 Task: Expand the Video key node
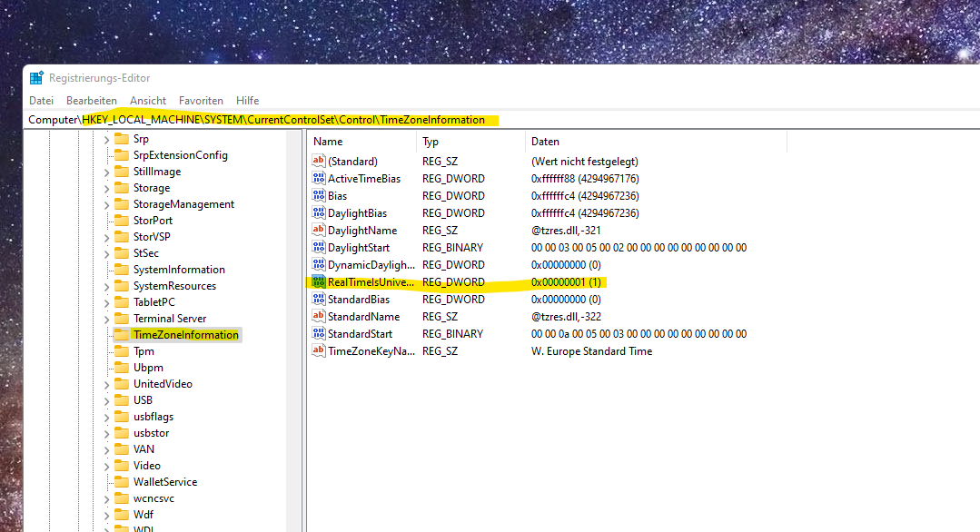coord(106,466)
